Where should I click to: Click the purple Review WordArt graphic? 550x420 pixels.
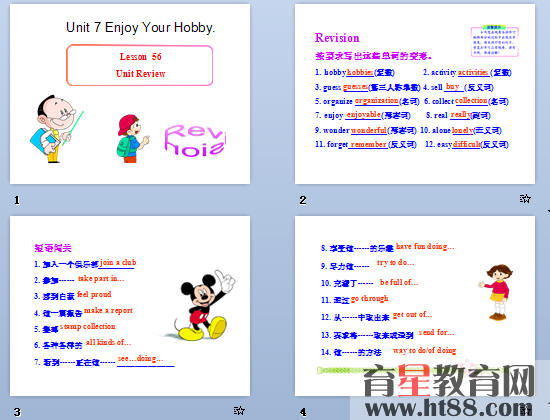click(195, 140)
